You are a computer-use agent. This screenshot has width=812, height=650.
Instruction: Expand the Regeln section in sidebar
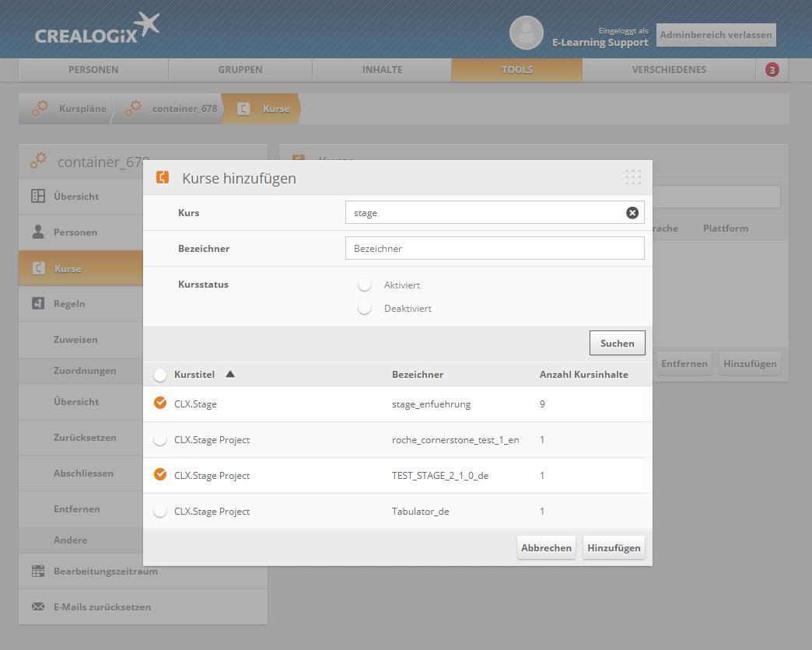pos(69,304)
